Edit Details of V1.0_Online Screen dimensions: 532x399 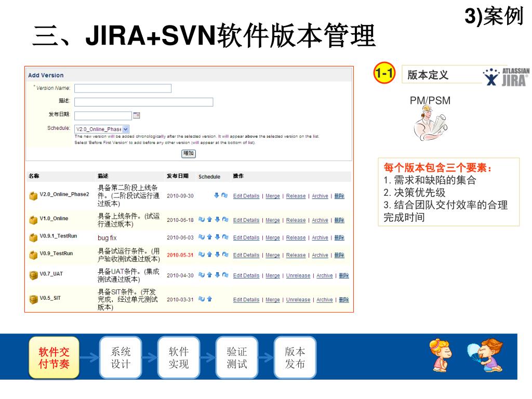click(246, 220)
